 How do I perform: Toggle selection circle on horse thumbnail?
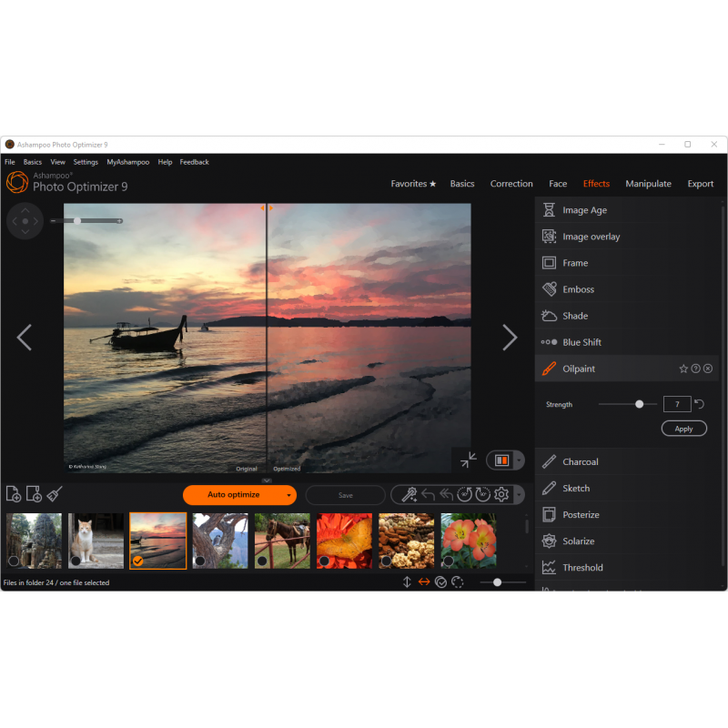point(262,561)
